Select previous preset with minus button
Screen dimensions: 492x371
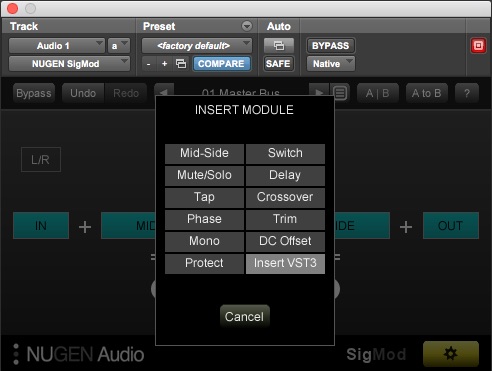pos(149,64)
